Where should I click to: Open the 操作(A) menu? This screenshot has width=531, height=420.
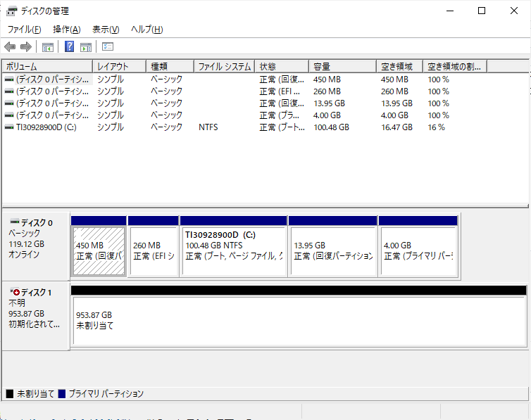[x=66, y=30]
